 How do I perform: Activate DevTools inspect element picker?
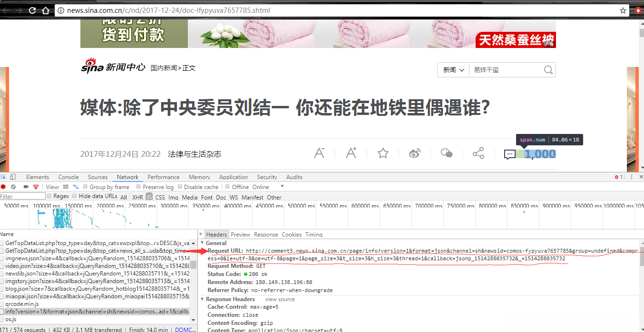(3, 177)
